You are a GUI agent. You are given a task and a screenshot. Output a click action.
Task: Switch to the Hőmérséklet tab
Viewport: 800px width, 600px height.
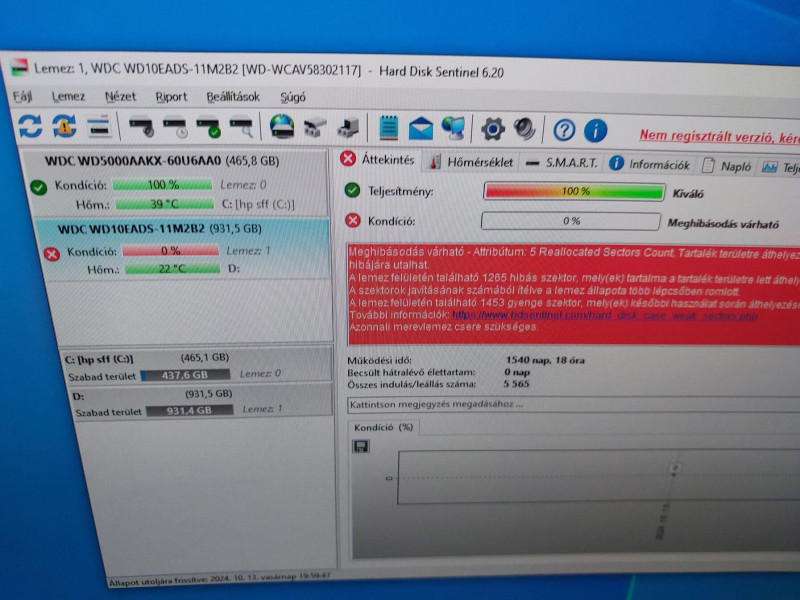pyautogui.click(x=471, y=162)
